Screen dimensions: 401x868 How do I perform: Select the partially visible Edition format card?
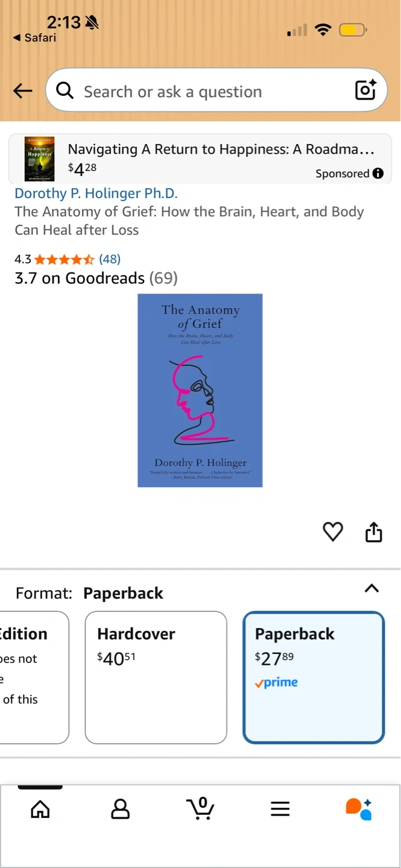(34, 678)
